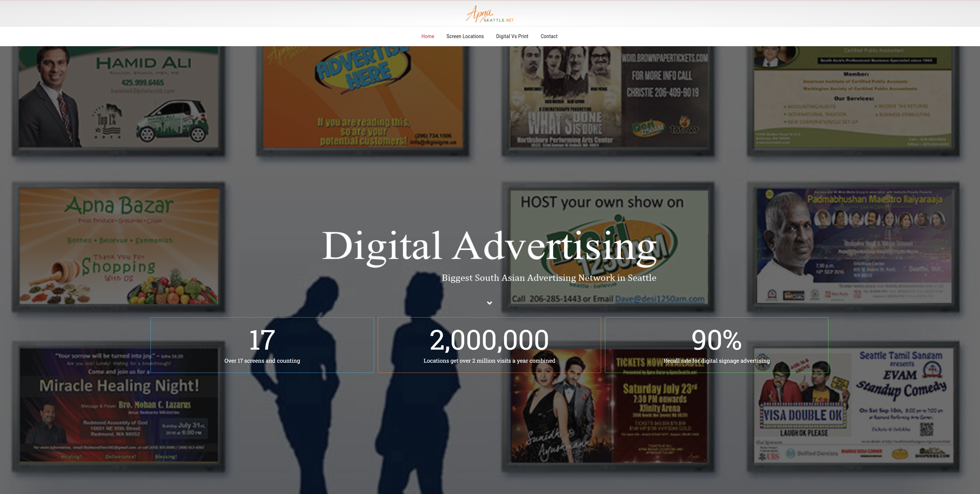Click the scroll-down chevron below the subtitle
Viewport: 980px width, 494px height.
click(x=490, y=303)
